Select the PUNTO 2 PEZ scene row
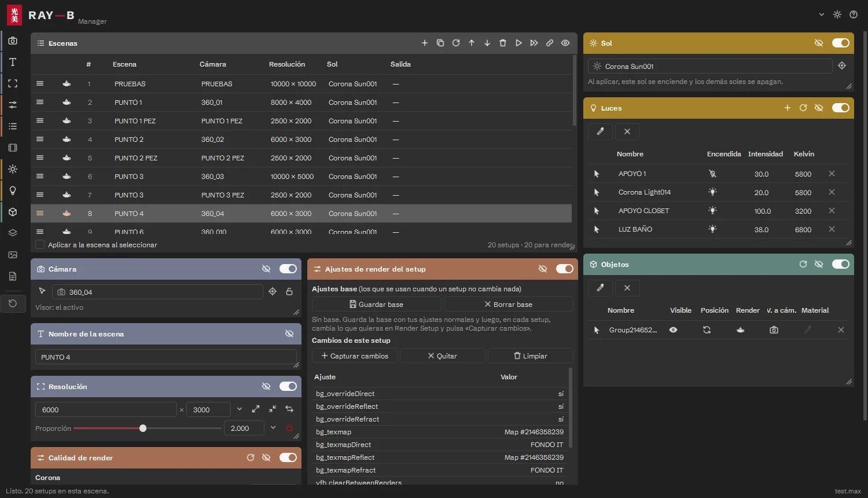The height and width of the screenshot is (498, 868). point(301,158)
